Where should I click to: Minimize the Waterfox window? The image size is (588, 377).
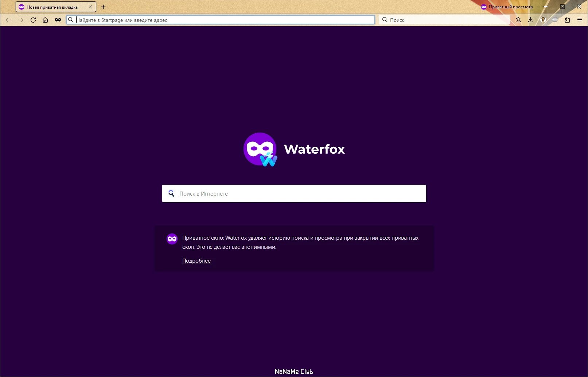point(546,7)
